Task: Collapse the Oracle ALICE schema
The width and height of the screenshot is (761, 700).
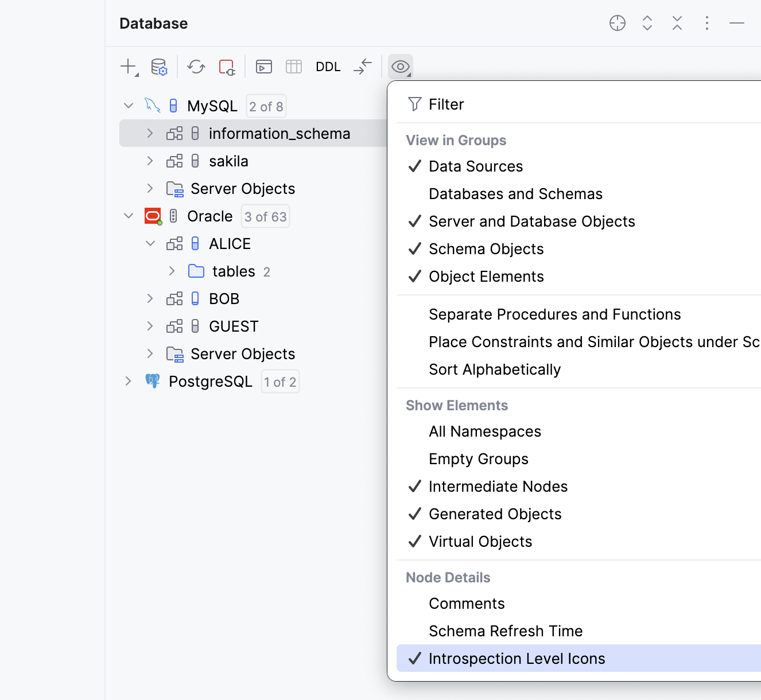Action: 150,244
